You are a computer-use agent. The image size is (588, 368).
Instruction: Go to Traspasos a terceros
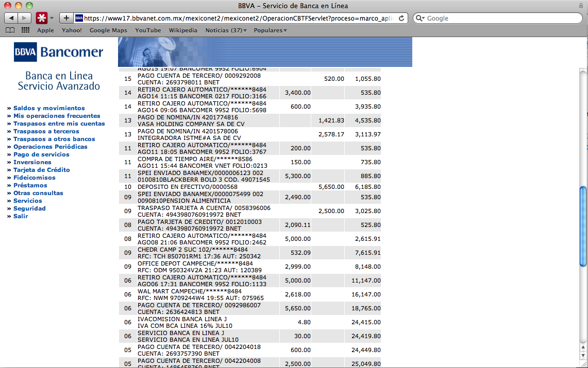[46, 131]
